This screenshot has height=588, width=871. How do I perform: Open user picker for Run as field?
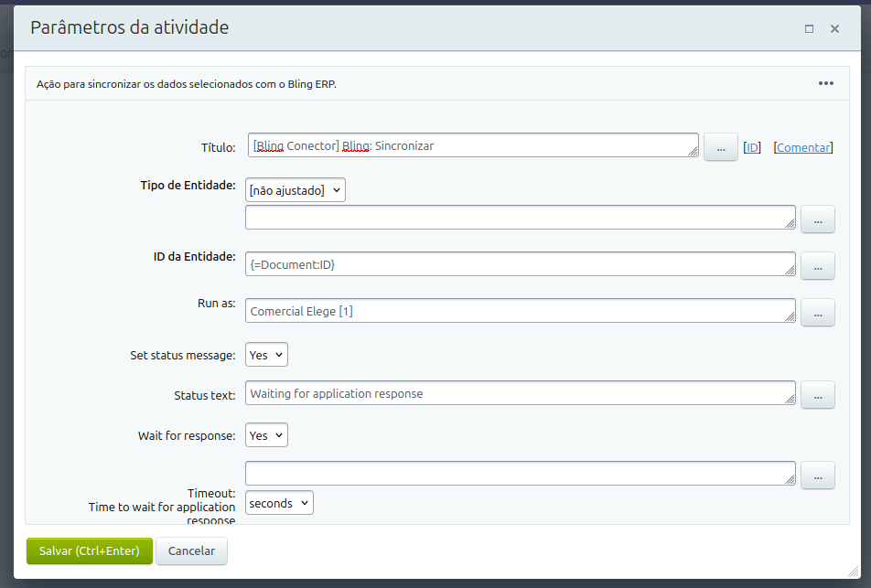(817, 312)
